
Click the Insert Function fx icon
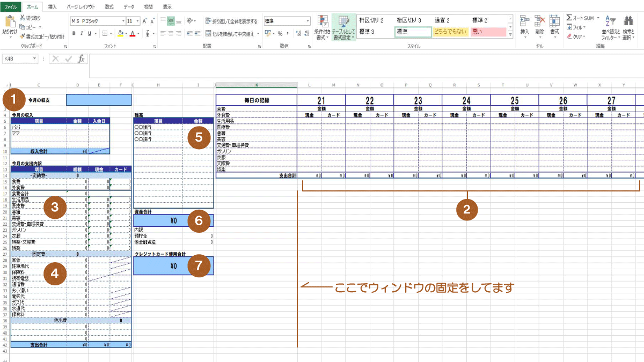click(81, 59)
